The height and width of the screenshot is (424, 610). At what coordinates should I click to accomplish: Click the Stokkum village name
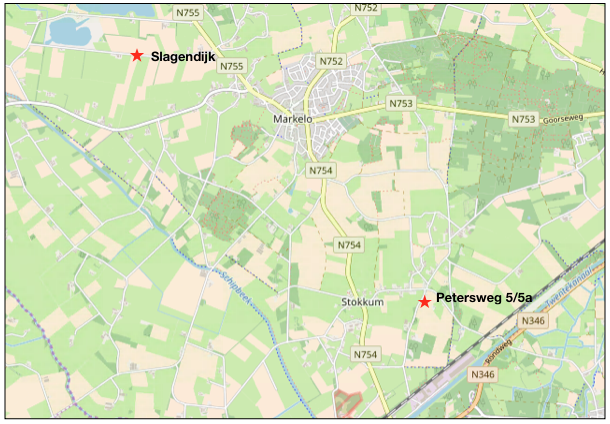point(362,302)
